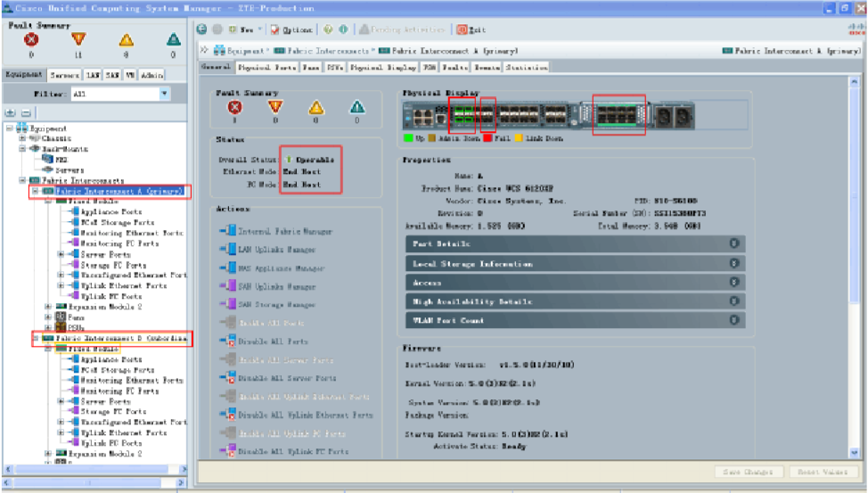Collapse the Equipment root tree node
The image size is (868, 493).
tap(10, 128)
